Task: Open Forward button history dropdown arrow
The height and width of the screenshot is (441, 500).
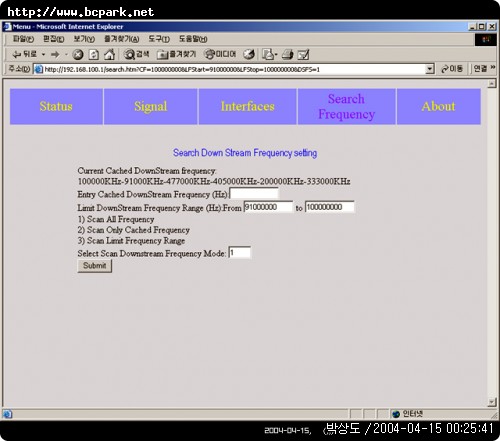Action: click(x=66, y=54)
